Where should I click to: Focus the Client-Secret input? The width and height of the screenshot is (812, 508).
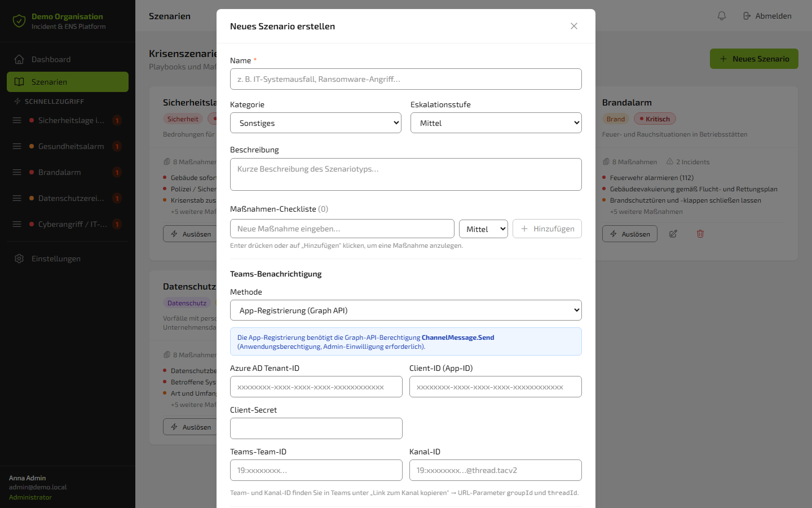(x=316, y=428)
